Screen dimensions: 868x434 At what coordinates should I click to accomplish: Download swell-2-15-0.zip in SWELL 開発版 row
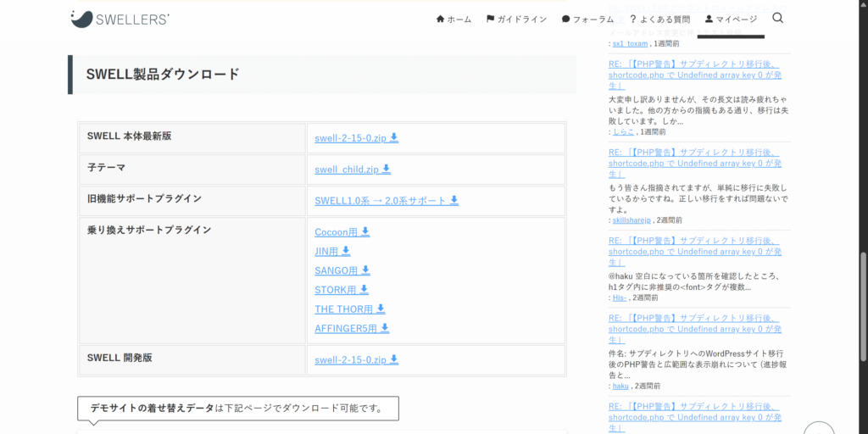pos(357,360)
